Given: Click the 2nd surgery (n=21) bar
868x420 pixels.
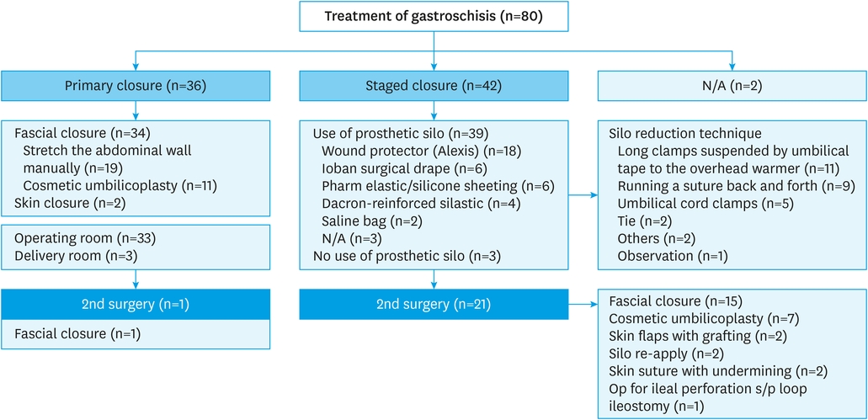Looking at the screenshot, I should pos(434,304).
